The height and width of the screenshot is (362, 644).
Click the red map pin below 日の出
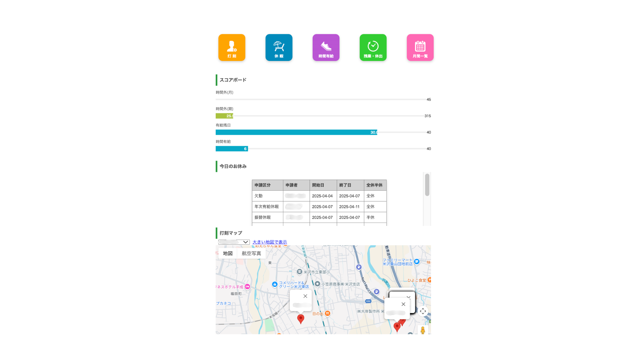pos(301,318)
